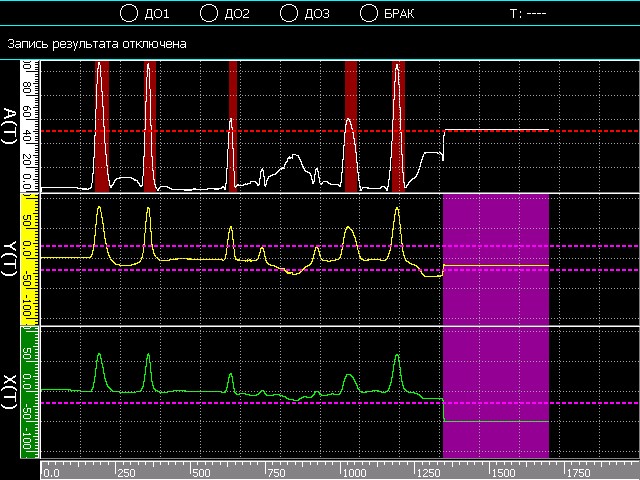Click the 'Запись результата отключена' status message
This screenshot has height=480, width=640.
point(96,45)
